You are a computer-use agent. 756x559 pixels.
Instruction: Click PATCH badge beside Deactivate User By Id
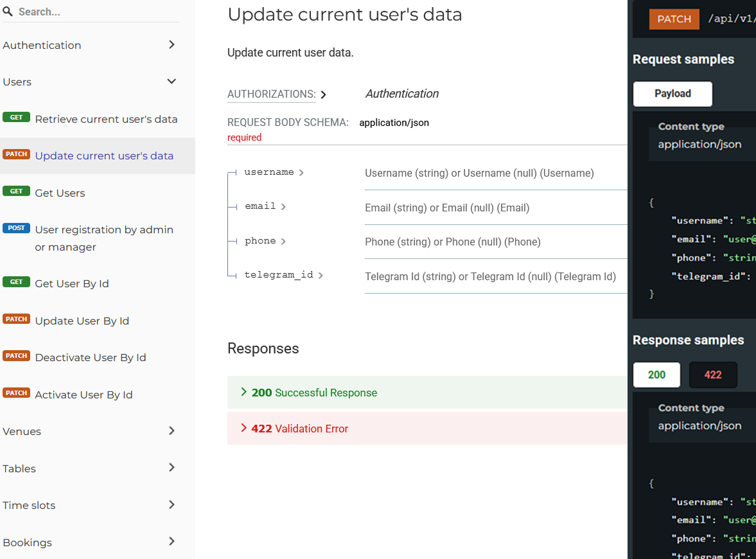(17, 355)
